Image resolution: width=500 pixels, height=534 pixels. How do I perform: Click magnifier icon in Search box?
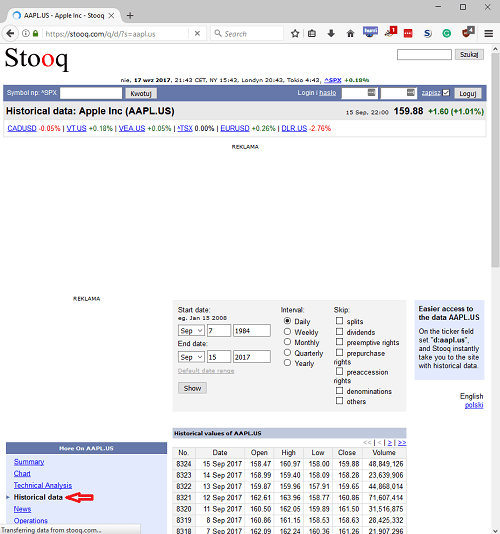click(x=218, y=33)
